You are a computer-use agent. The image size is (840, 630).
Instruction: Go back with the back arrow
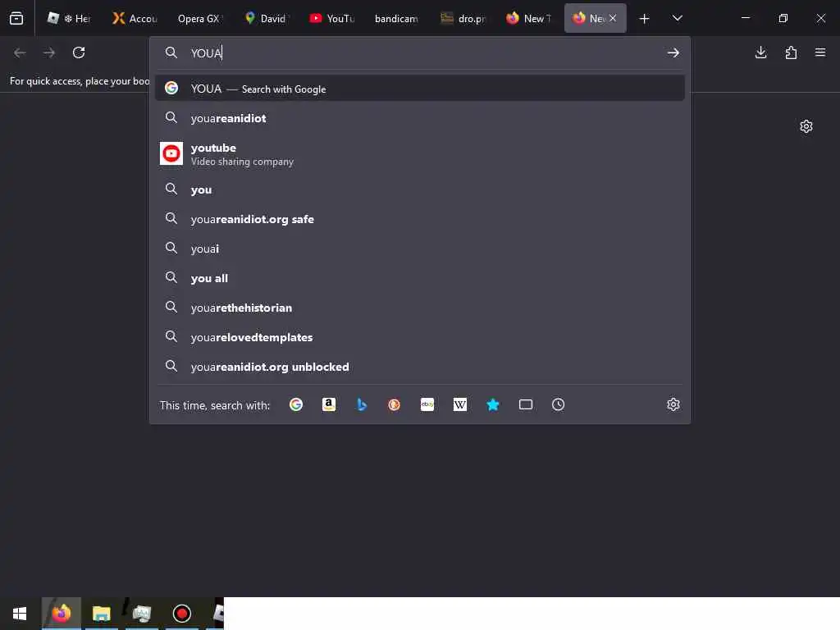tap(20, 52)
